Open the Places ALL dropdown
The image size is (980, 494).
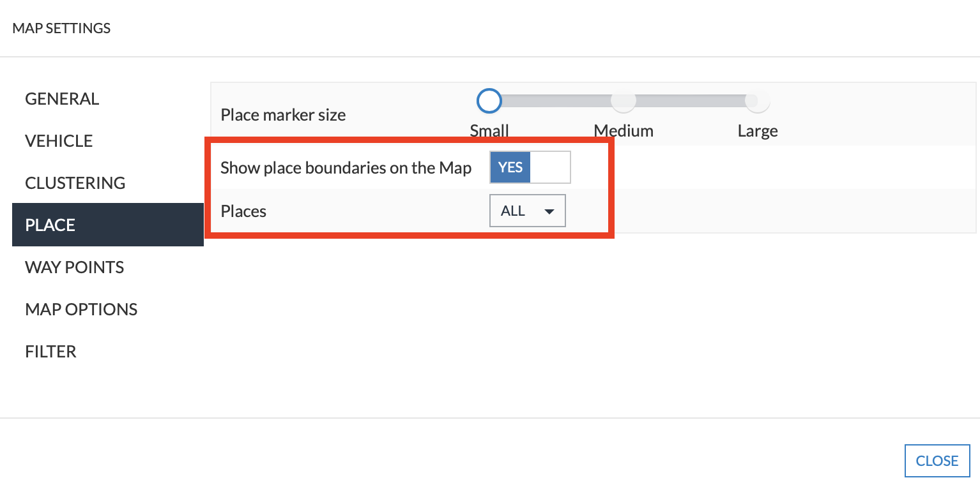click(528, 211)
